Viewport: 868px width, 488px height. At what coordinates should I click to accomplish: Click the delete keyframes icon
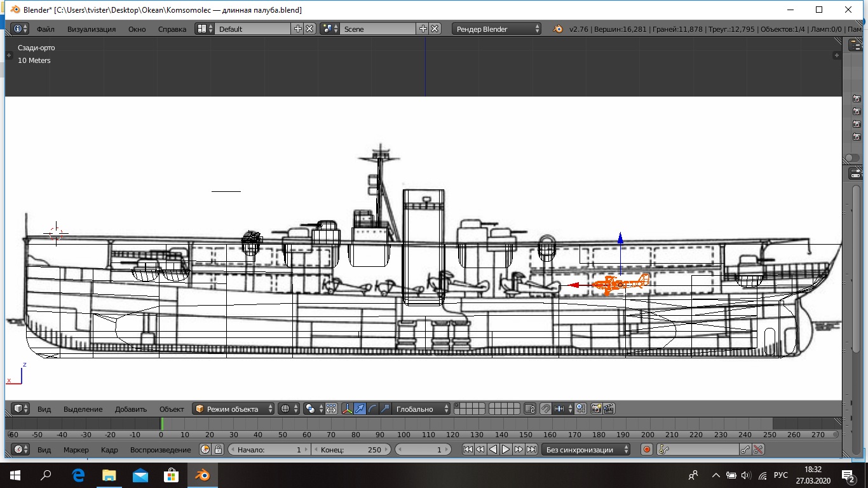(758, 449)
